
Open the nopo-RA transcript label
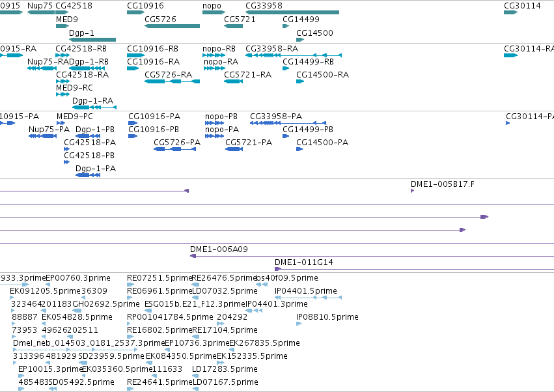(221, 61)
